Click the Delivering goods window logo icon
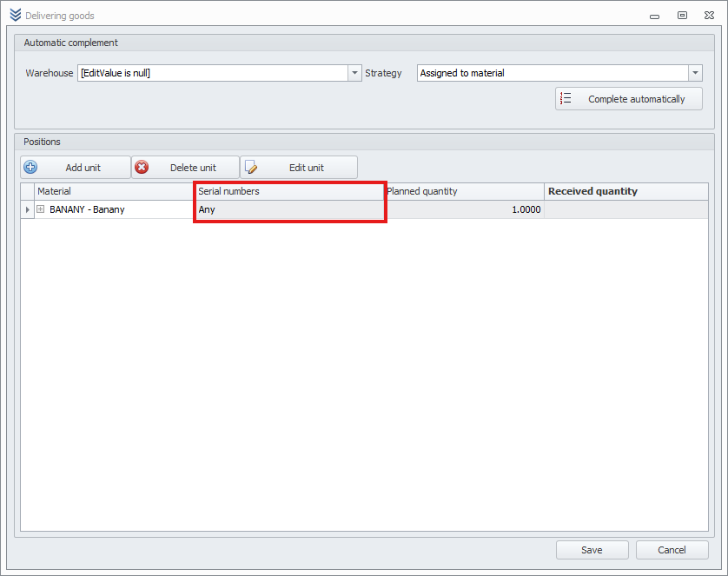The width and height of the screenshot is (728, 576). (16, 15)
